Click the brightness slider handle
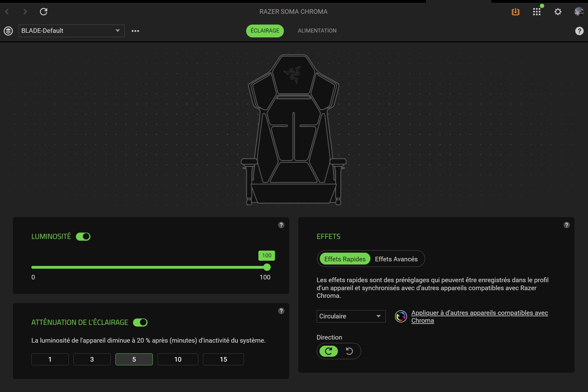 pos(267,267)
